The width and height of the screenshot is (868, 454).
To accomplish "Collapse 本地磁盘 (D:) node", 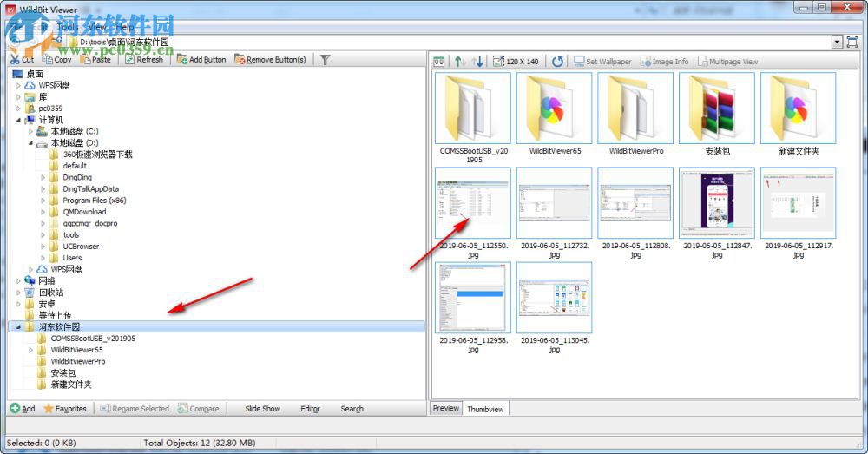I will click(x=30, y=143).
